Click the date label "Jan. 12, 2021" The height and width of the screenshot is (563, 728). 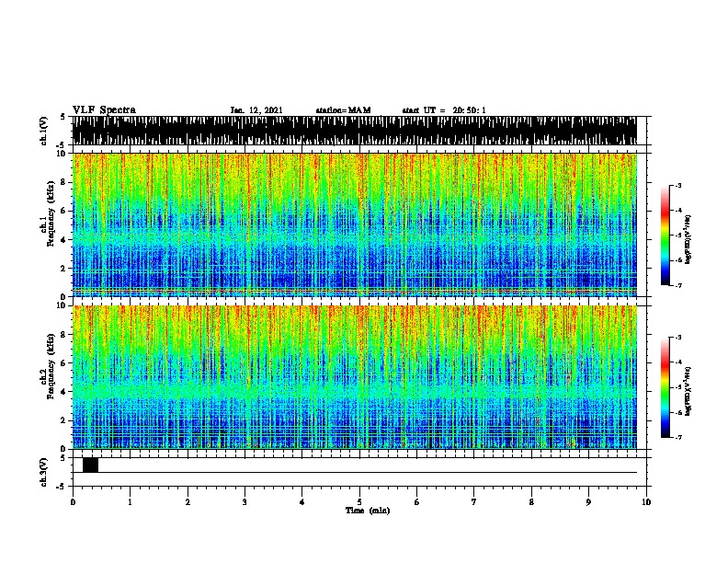tap(256, 110)
